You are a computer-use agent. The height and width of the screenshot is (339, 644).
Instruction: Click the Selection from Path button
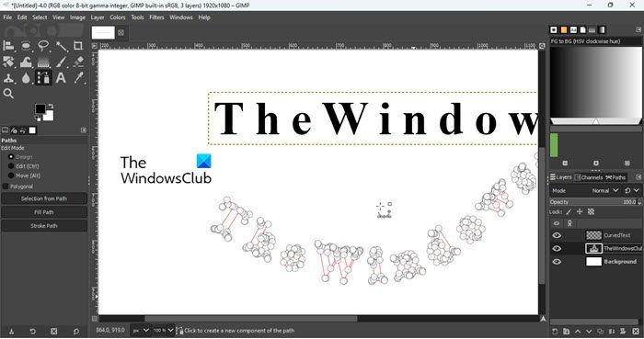click(44, 198)
